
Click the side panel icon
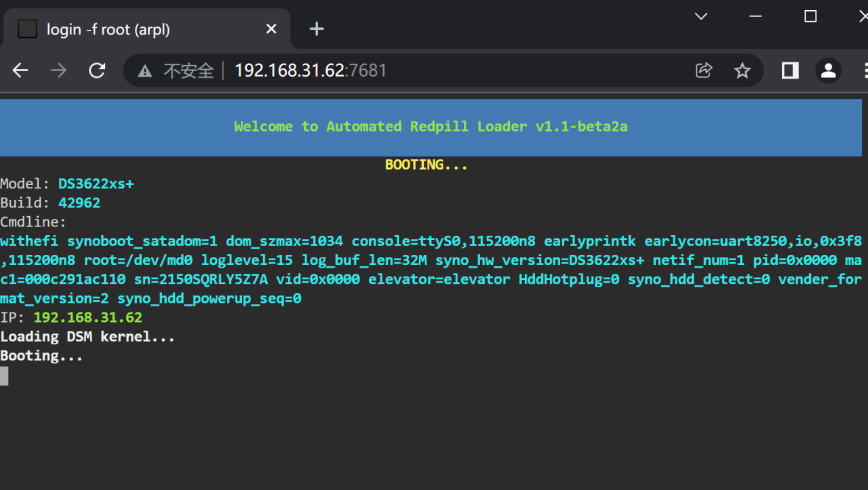pos(789,70)
